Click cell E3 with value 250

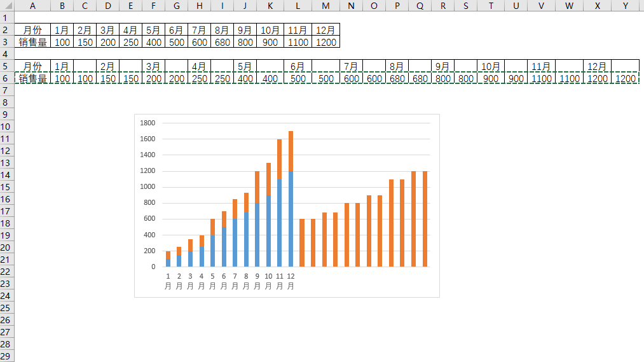pyautogui.click(x=130, y=42)
